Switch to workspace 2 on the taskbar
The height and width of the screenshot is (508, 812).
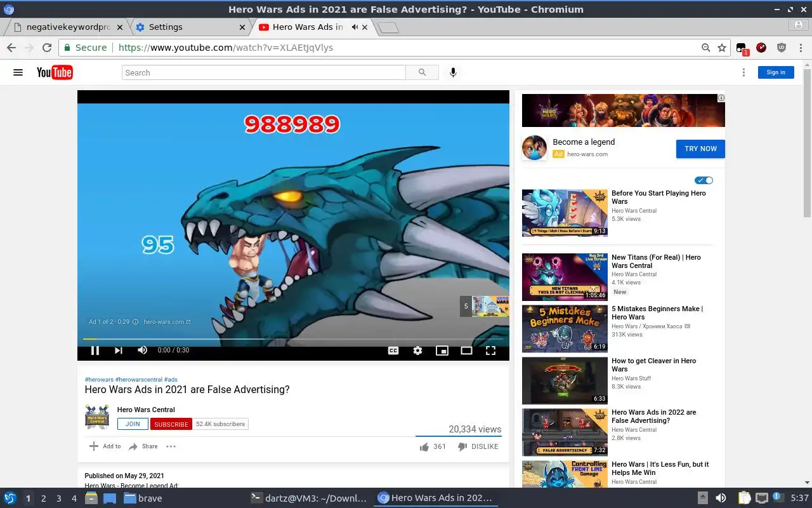[x=43, y=498]
